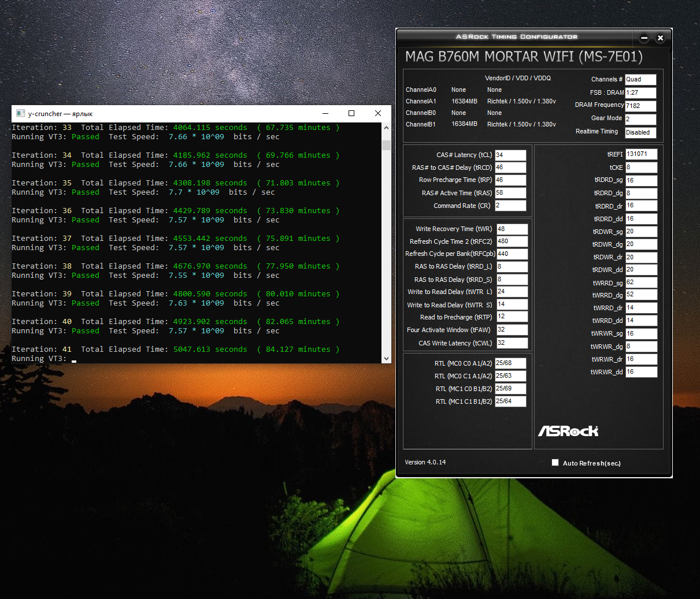The height and width of the screenshot is (599, 700).
Task: Click the RTL (MC0 C1 A1/A2) field
Action: (x=510, y=376)
